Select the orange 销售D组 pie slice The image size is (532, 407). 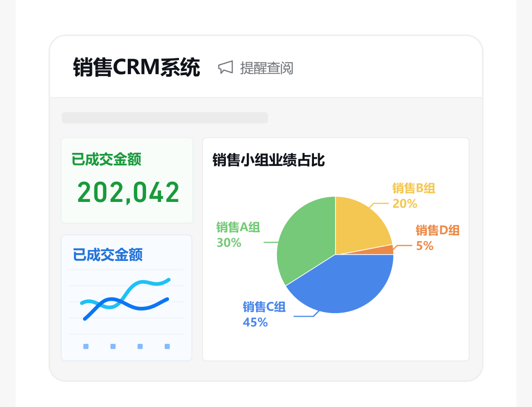382,250
